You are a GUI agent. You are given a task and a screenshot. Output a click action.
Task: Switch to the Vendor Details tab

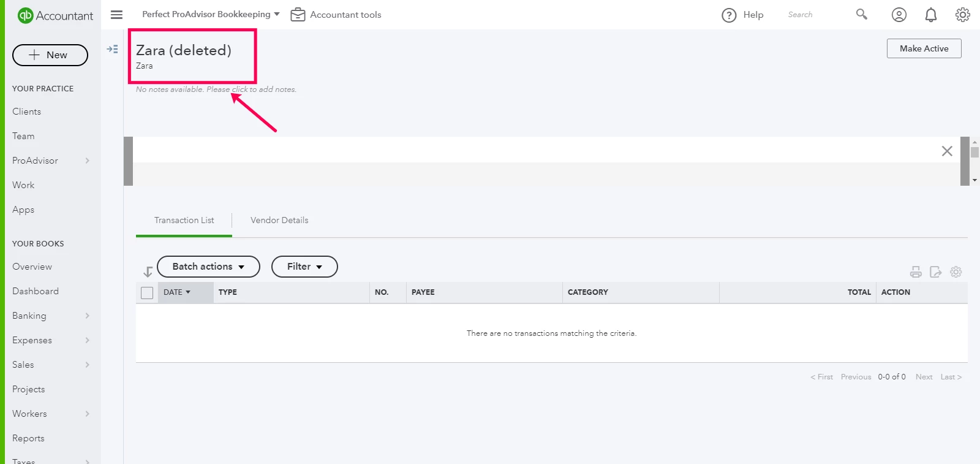pos(279,221)
